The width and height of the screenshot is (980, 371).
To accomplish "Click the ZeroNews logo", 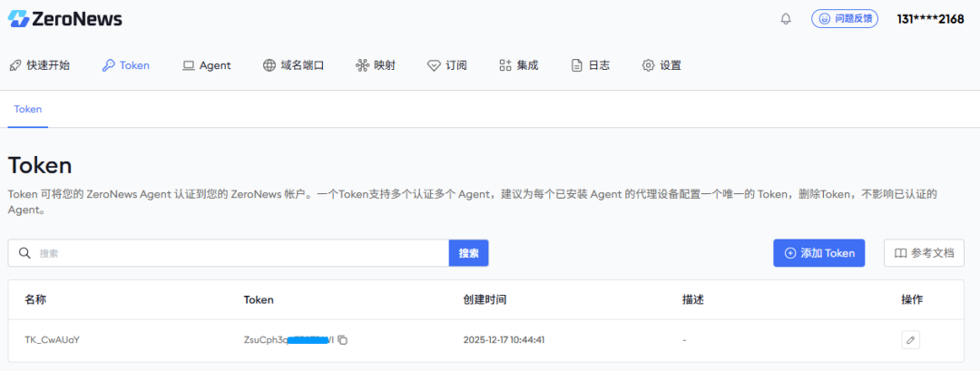I will point(65,19).
